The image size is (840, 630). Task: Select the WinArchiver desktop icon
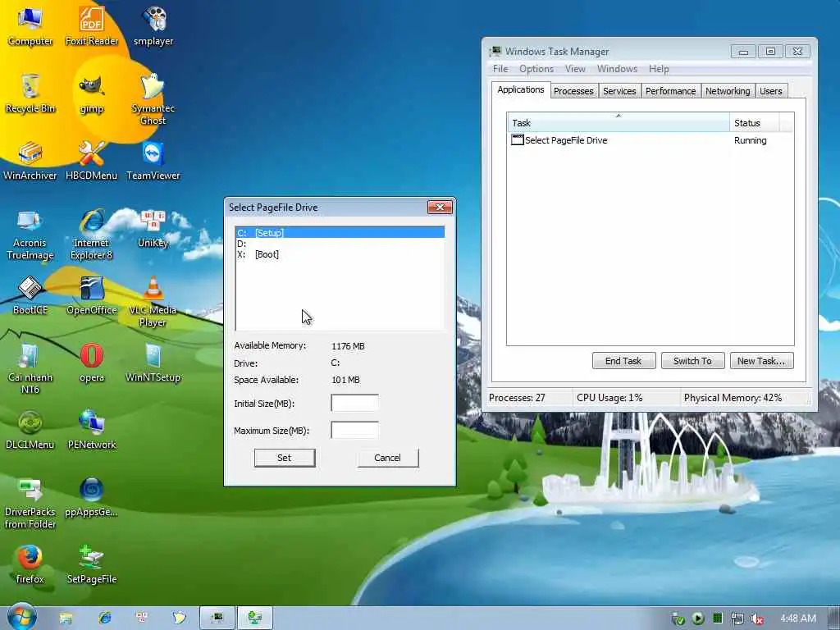30,161
